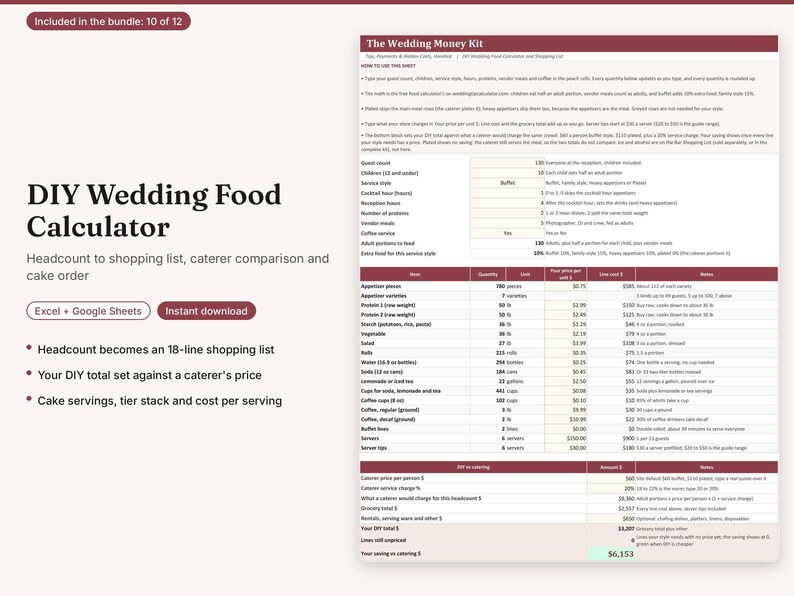794x596 pixels.
Task: Click the 'Excel + Google Sheets' pill
Action: pos(88,311)
